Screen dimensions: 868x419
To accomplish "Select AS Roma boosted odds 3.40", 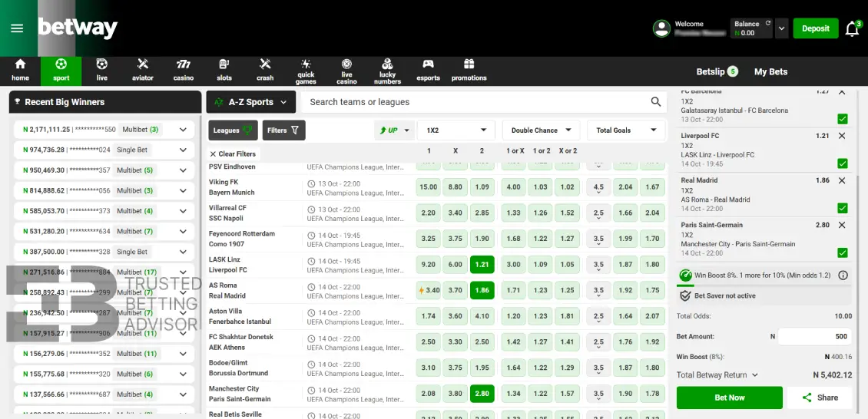I will pos(429,290).
